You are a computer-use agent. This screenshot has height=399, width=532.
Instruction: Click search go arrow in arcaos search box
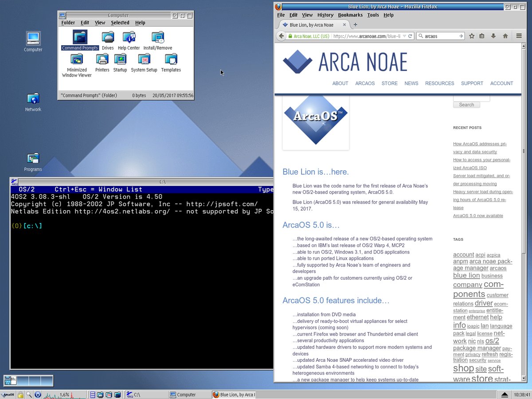(x=461, y=36)
